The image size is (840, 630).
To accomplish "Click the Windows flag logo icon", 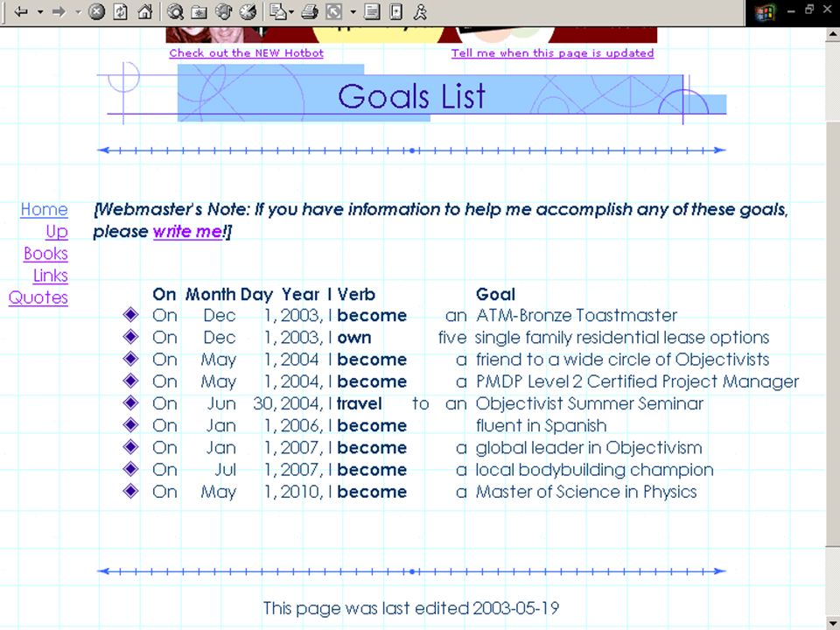I will click(765, 12).
